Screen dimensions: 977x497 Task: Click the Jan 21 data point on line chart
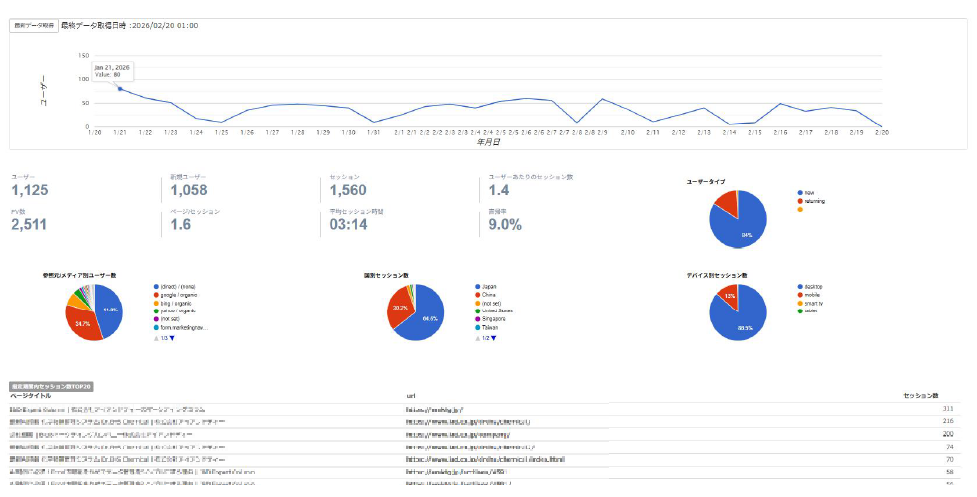point(120,88)
